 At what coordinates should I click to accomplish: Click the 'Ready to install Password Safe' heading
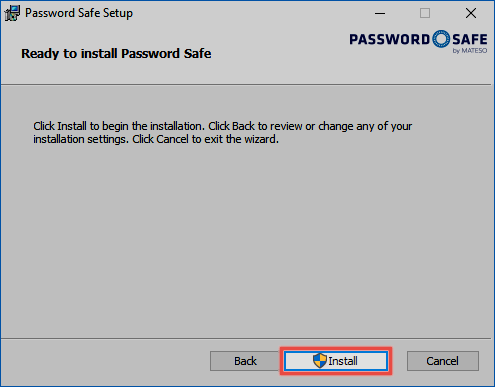coord(116,53)
